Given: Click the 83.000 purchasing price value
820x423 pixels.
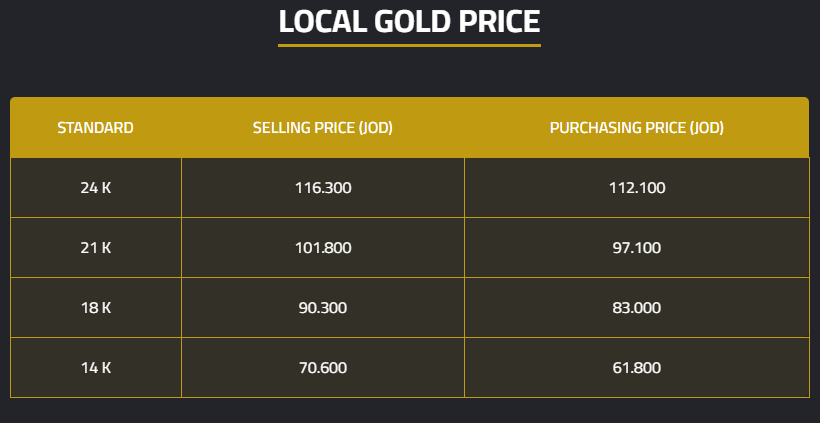Looking at the screenshot, I should 636,308.
